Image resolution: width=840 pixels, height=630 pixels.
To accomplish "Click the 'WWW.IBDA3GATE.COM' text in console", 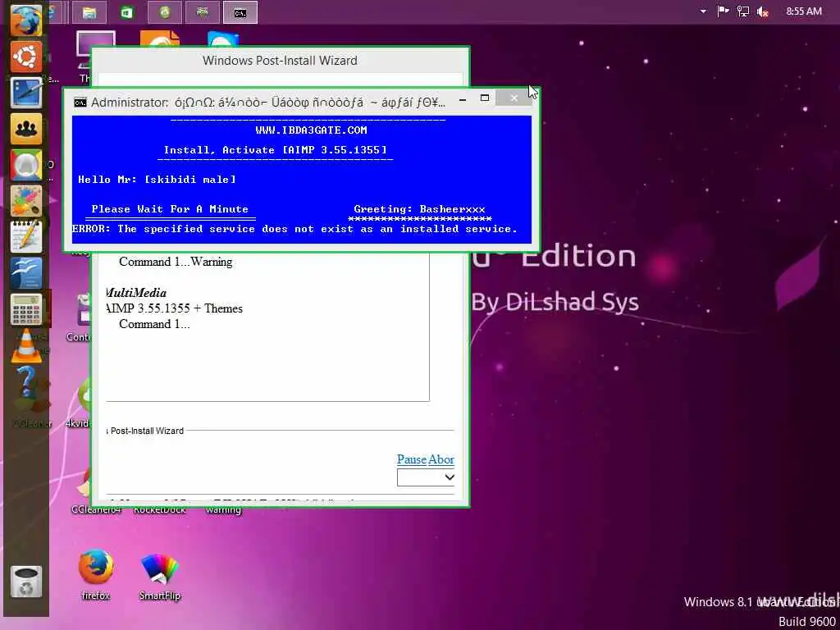I will point(311,130).
